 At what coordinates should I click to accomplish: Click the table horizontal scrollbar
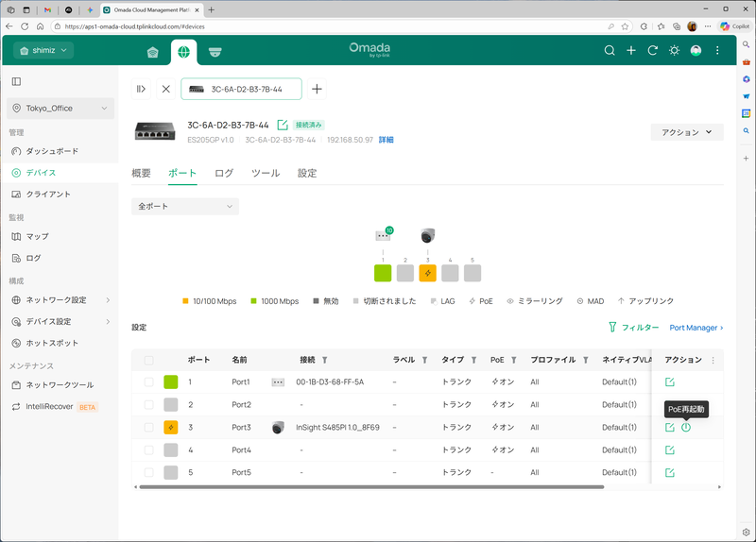point(371,487)
